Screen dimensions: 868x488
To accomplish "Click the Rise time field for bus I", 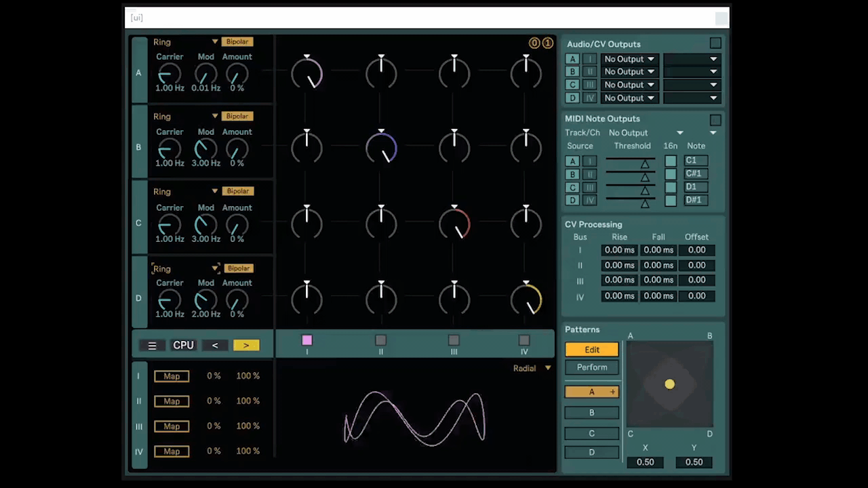I will [x=619, y=250].
